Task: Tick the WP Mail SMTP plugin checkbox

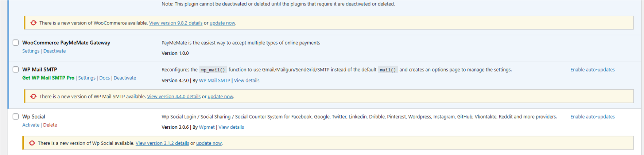Action: pyautogui.click(x=16, y=69)
